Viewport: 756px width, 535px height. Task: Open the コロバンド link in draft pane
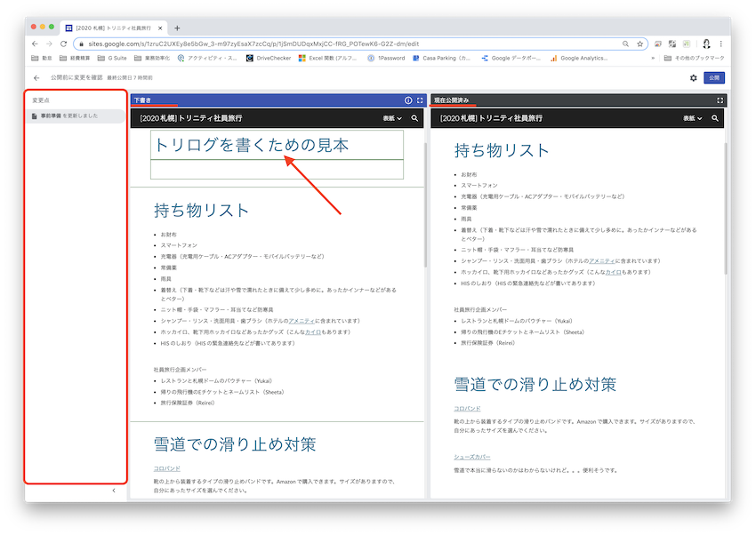click(x=167, y=467)
